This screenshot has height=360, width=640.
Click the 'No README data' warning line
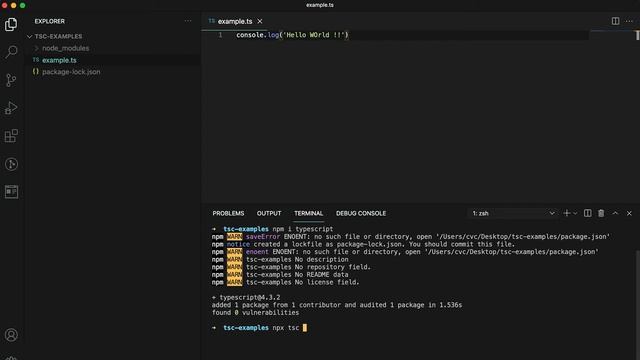pos(280,275)
